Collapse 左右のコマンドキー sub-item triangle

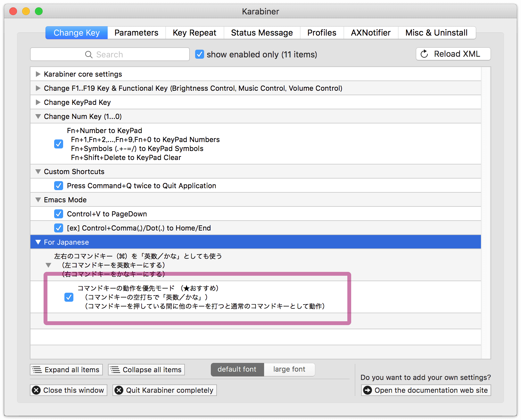(x=48, y=265)
